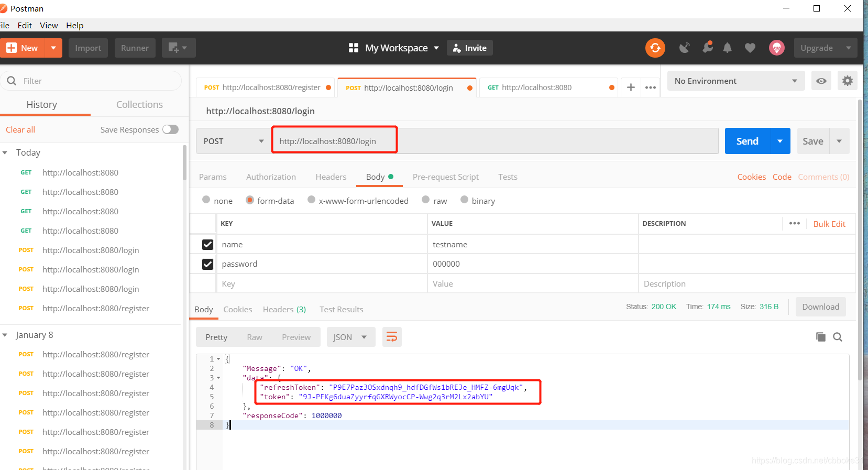Open the Bulk Edit link
The image size is (868, 470).
(829, 224)
